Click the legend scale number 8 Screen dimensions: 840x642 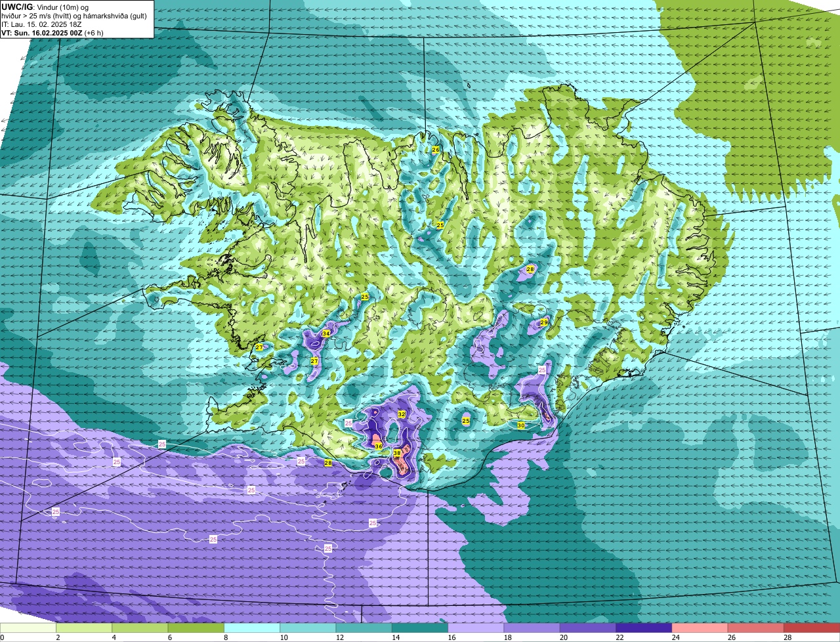point(224,637)
